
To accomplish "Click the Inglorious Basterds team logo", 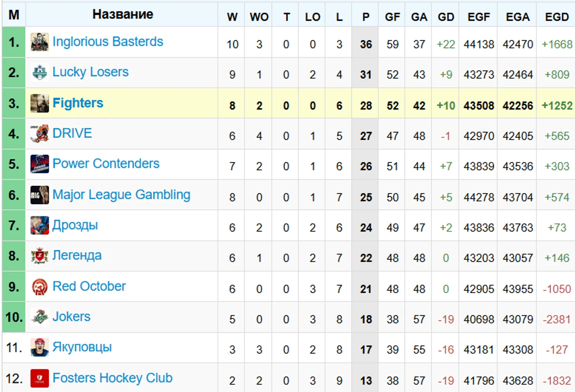I will point(39,42).
